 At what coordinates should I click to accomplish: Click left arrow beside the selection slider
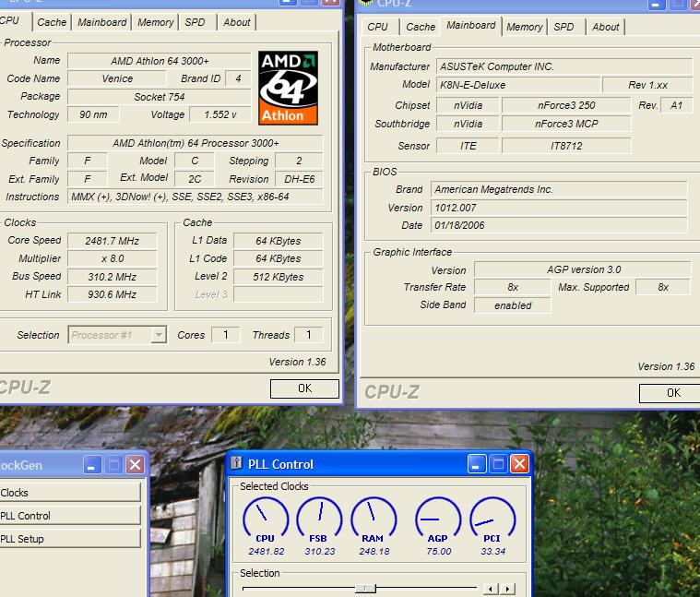[491, 589]
